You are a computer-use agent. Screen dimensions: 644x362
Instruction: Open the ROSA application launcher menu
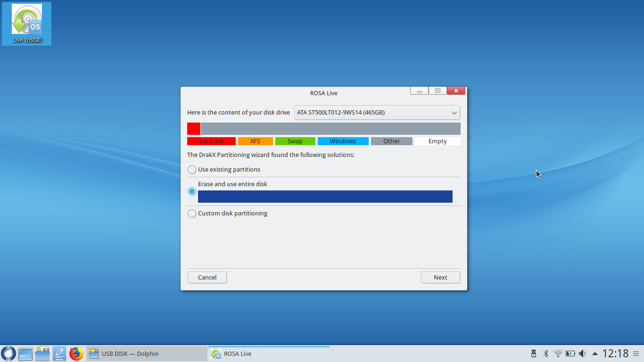[8, 354]
